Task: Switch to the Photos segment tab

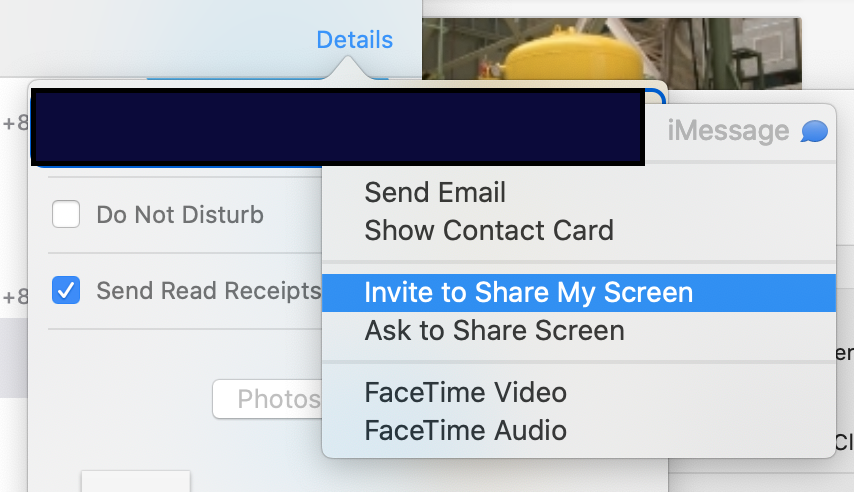Action: (x=268, y=399)
